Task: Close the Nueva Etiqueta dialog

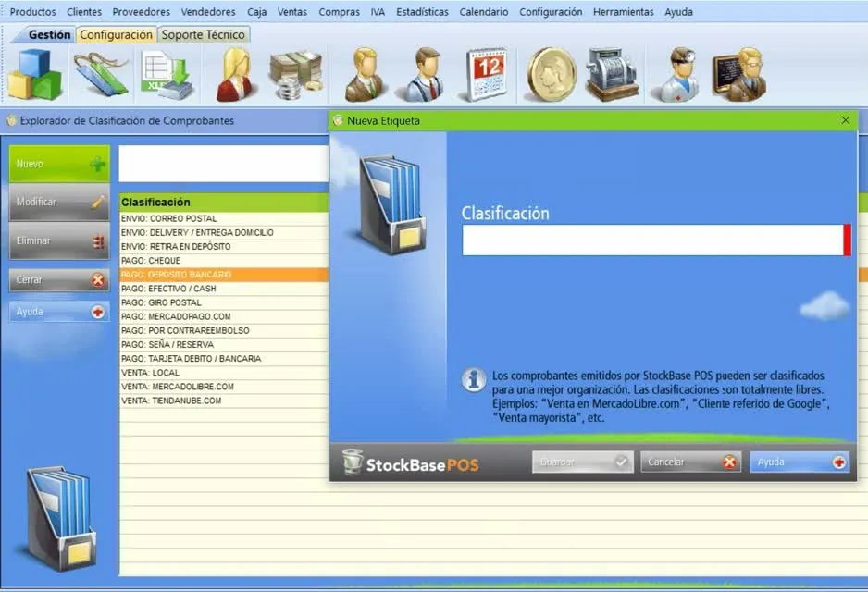Action: pyautogui.click(x=845, y=120)
